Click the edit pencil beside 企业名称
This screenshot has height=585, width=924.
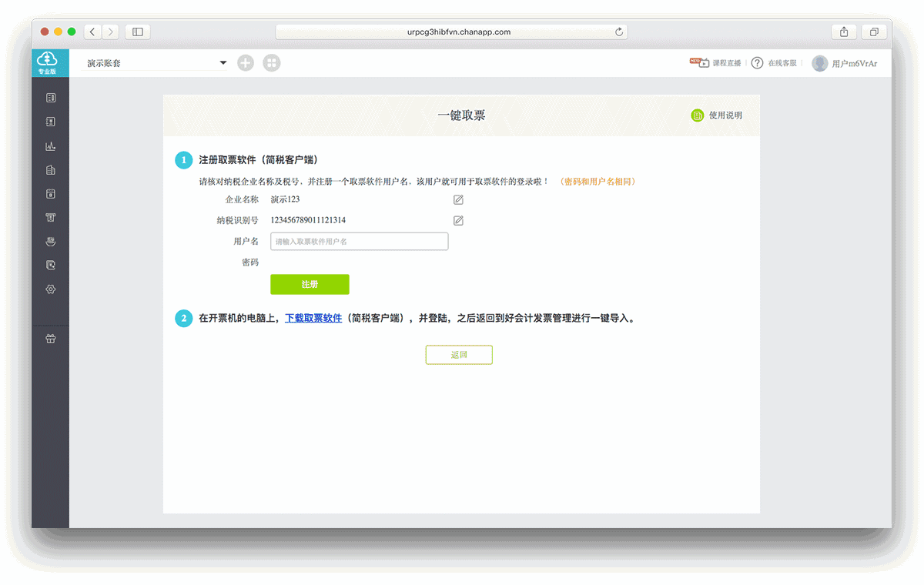458,200
